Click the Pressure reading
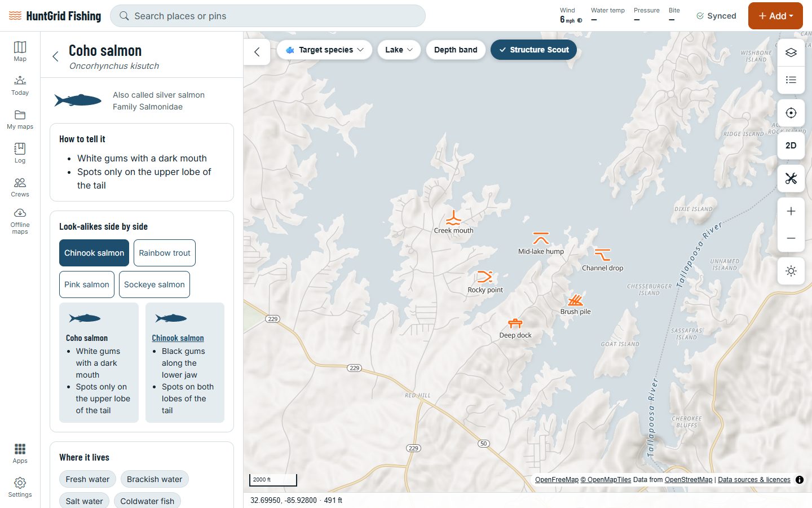This screenshot has height=508, width=812. click(x=646, y=15)
